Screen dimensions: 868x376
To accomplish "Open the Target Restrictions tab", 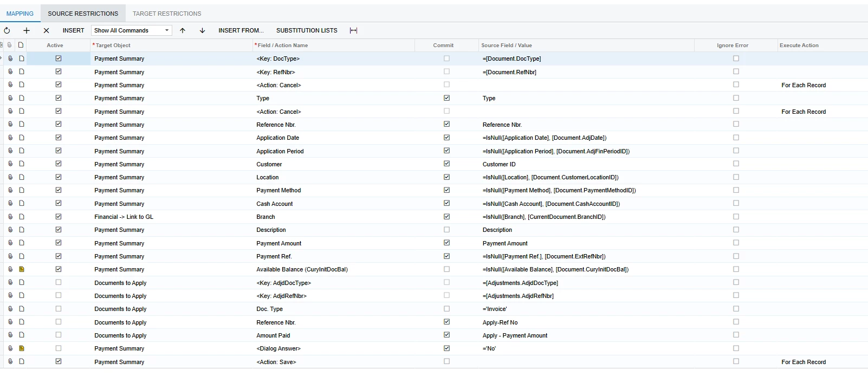I will [x=167, y=14].
